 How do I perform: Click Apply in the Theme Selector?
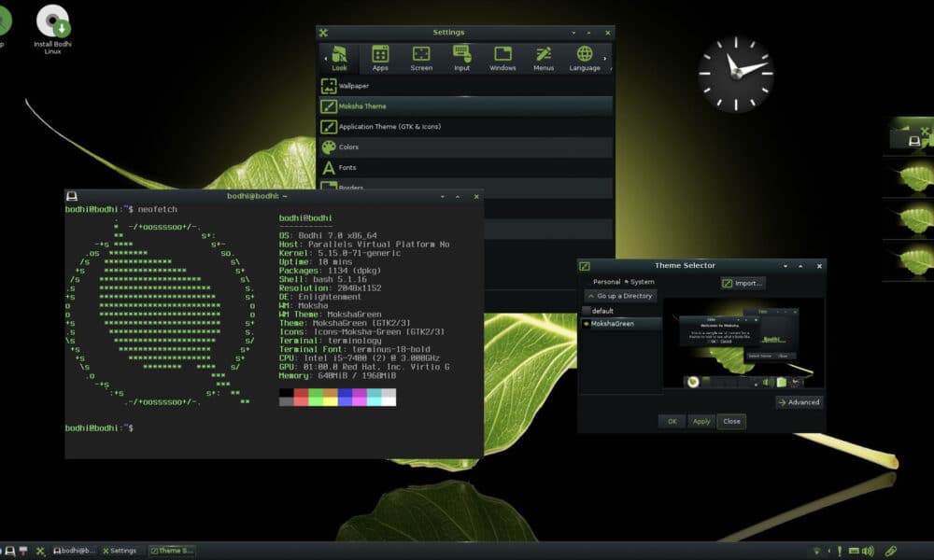click(x=701, y=421)
